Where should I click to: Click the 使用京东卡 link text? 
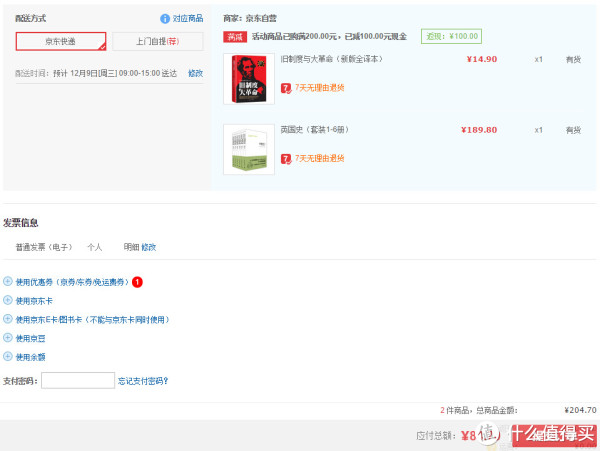point(34,301)
